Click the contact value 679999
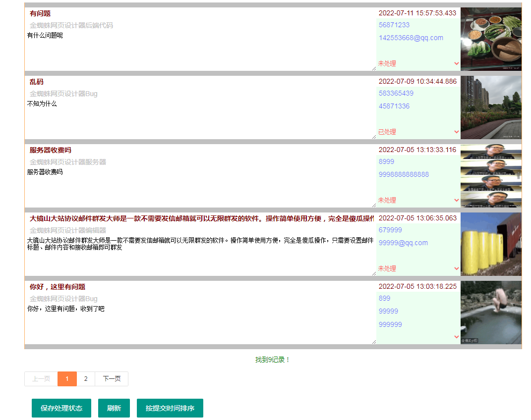The image size is (531, 420). click(x=390, y=230)
